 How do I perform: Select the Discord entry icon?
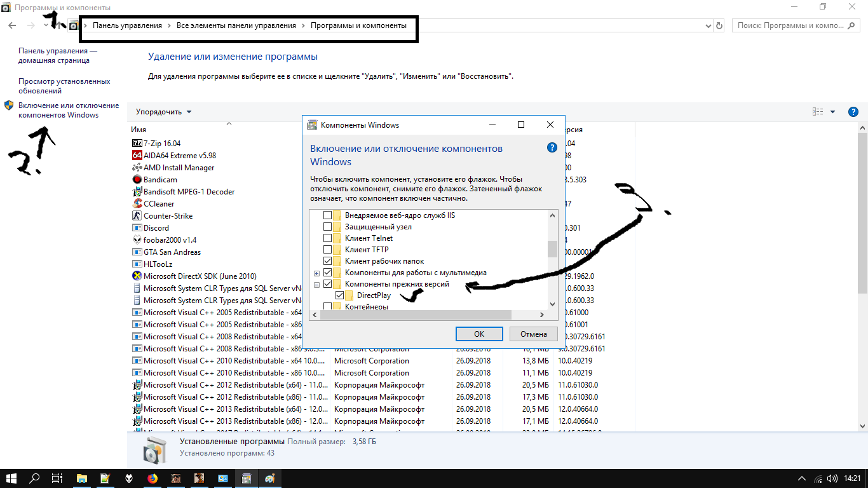[137, 228]
